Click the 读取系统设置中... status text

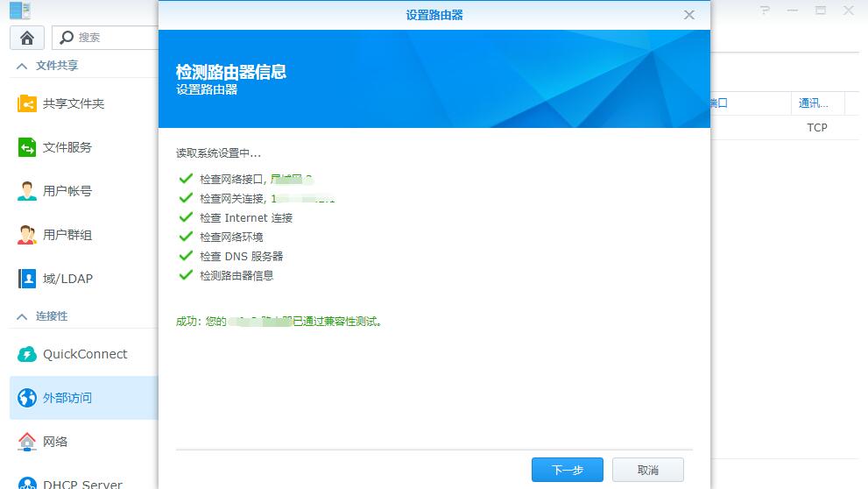point(218,153)
